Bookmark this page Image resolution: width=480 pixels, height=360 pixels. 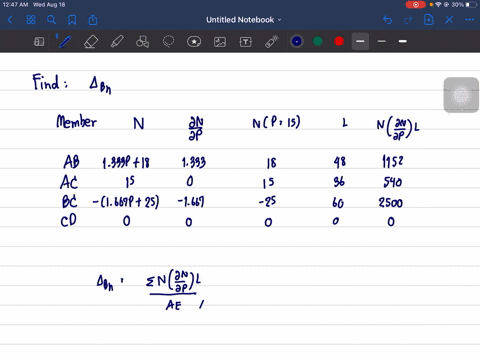(72, 20)
